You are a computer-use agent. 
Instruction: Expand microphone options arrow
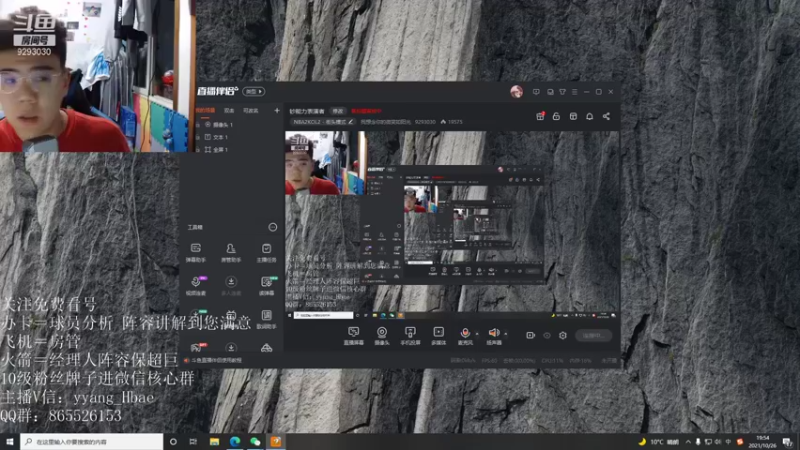[x=477, y=334]
